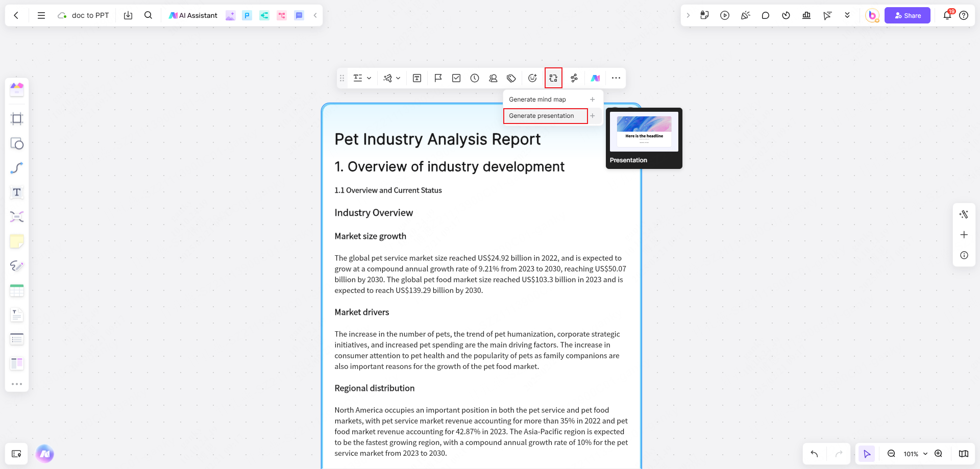Insert a table from sidebar

tap(17, 290)
